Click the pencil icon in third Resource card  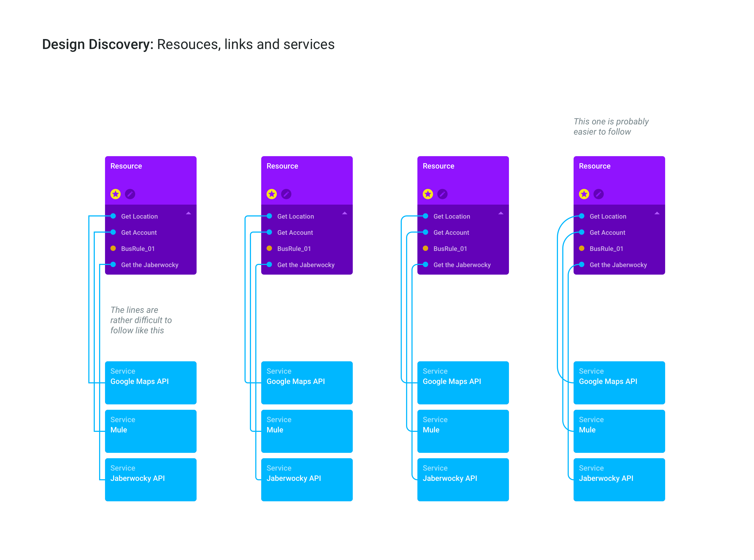coord(442,194)
